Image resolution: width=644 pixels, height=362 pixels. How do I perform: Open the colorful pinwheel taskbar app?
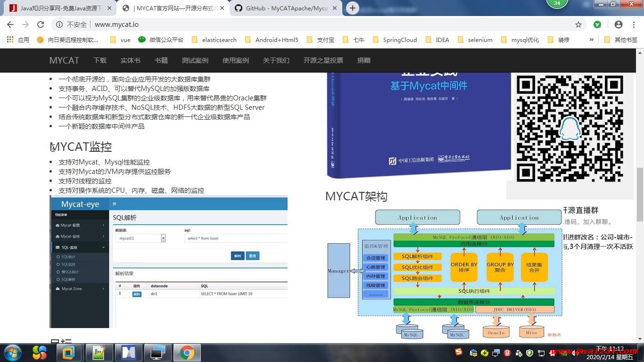[40, 353]
